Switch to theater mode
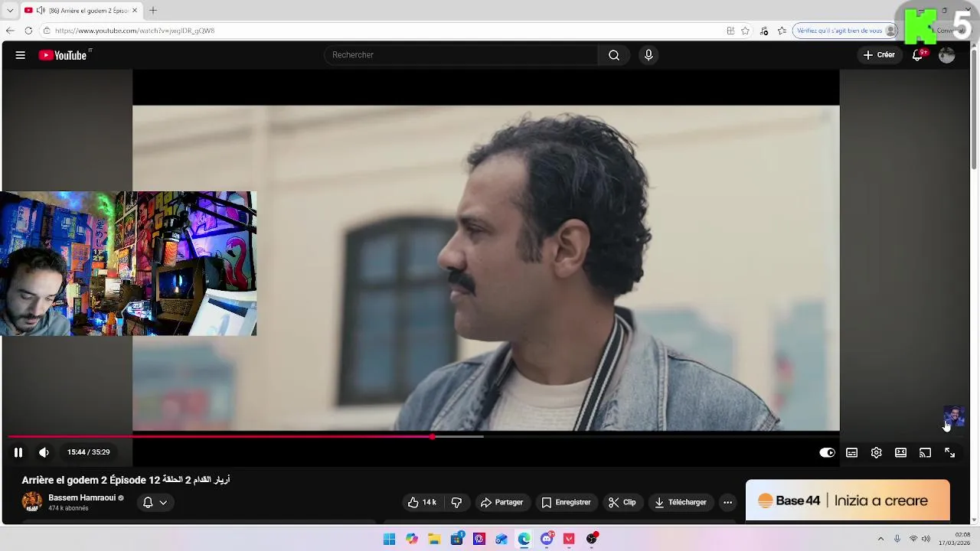Image resolution: width=980 pixels, height=551 pixels. [900, 453]
